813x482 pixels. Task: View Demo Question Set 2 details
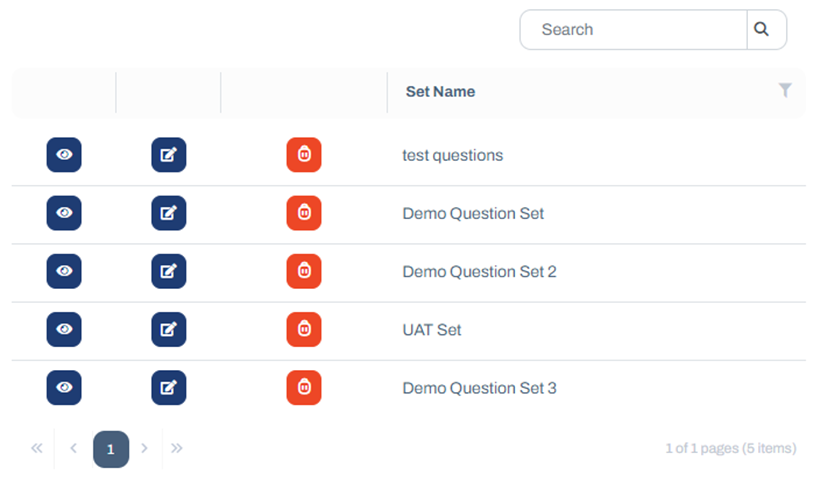[64, 271]
